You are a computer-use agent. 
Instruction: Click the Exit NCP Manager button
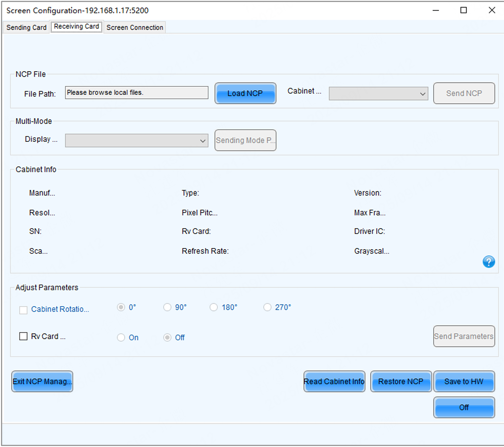point(42,381)
